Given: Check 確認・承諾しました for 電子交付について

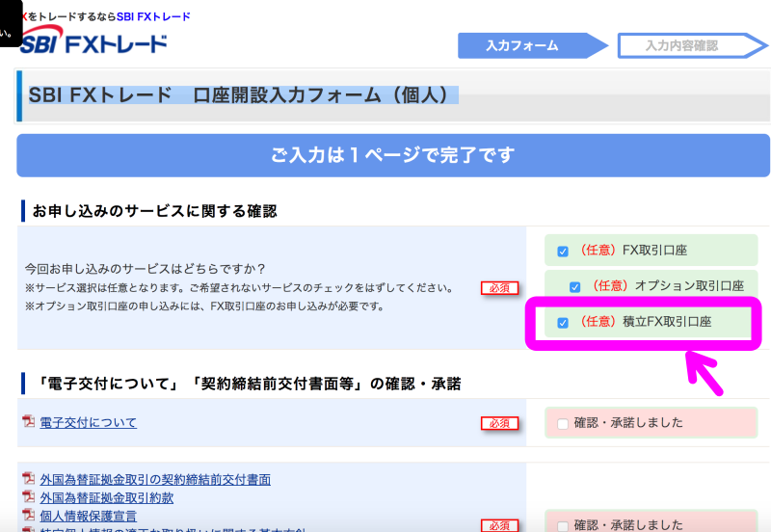Looking at the screenshot, I should click(563, 423).
